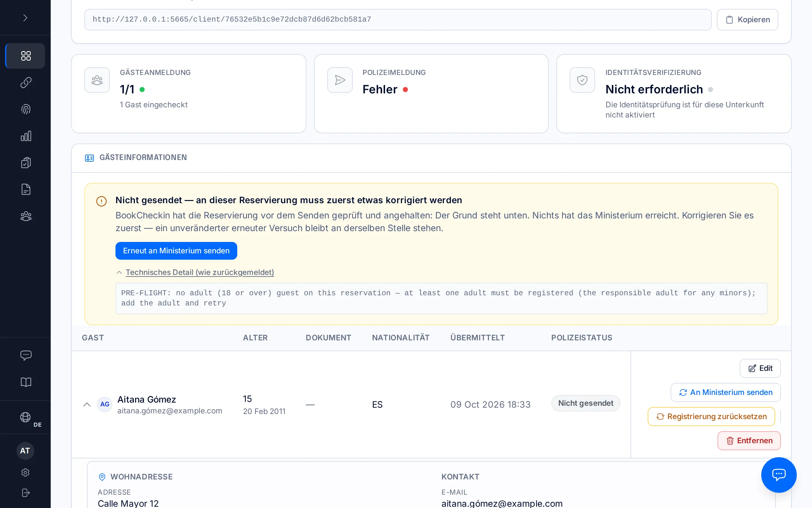Expand the sidebar with the chevron arrow

25,18
